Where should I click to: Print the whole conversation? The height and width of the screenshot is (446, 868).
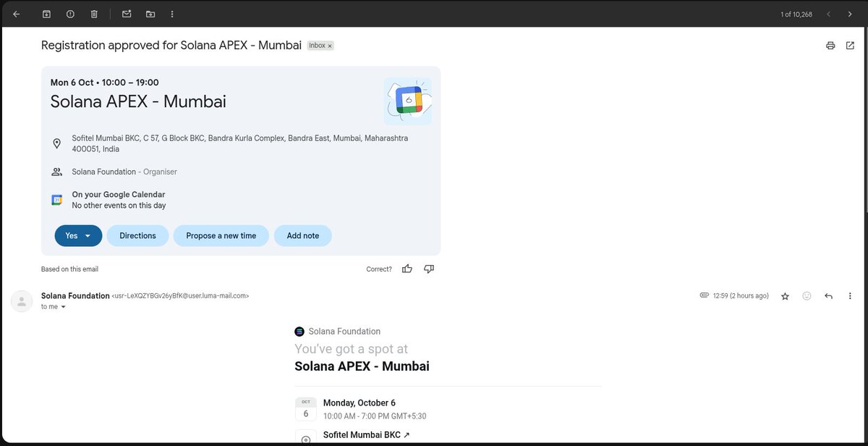830,46
